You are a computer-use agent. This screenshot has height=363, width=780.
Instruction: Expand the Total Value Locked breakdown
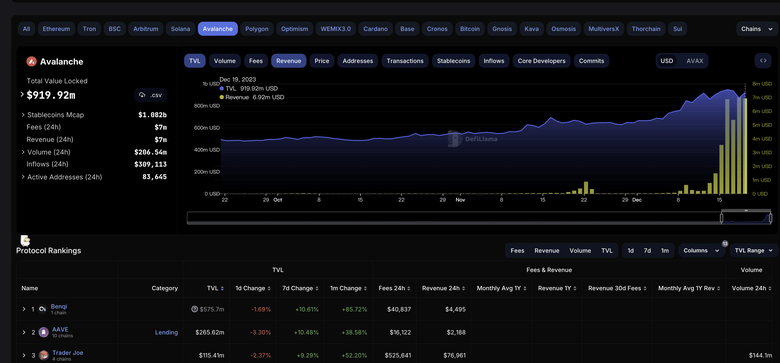[x=22, y=94]
